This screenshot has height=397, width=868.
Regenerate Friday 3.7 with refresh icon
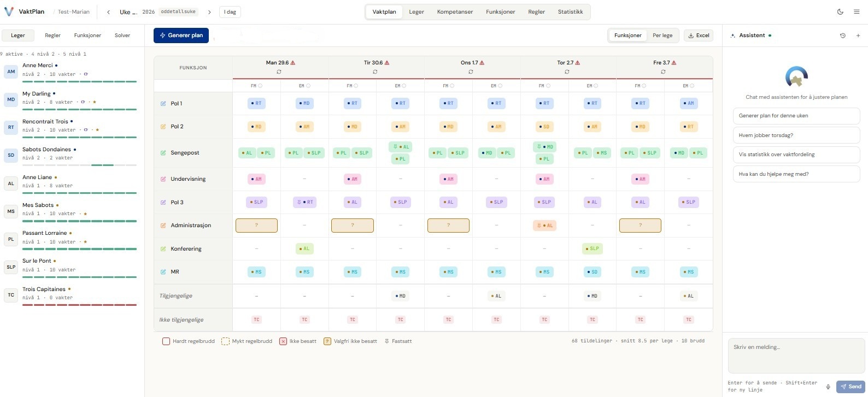click(x=663, y=72)
